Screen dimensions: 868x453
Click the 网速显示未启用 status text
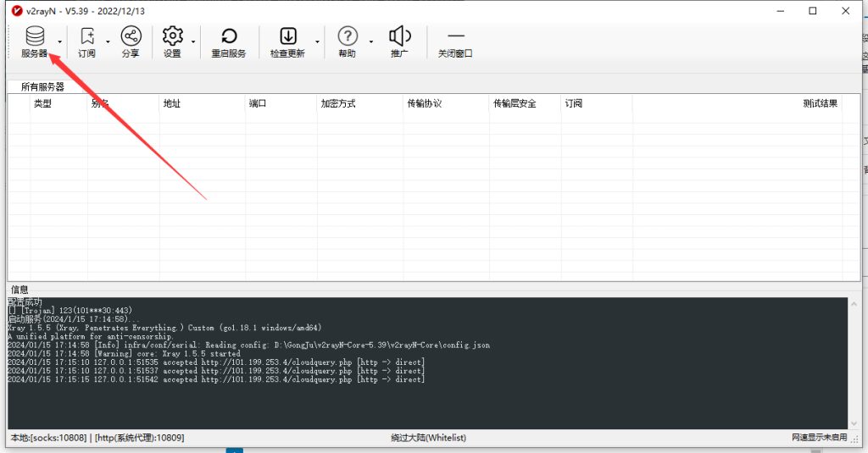[820, 438]
